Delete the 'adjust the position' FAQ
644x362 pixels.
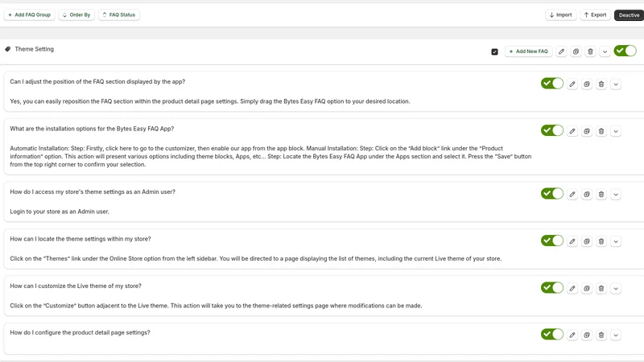click(x=601, y=84)
